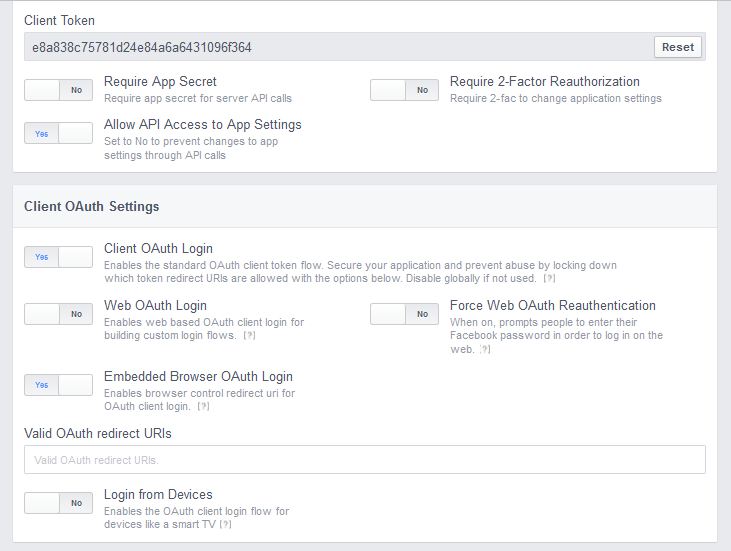This screenshot has height=551, width=731.
Task: Open help icon for Web OAuth Login
Action: pos(249,336)
